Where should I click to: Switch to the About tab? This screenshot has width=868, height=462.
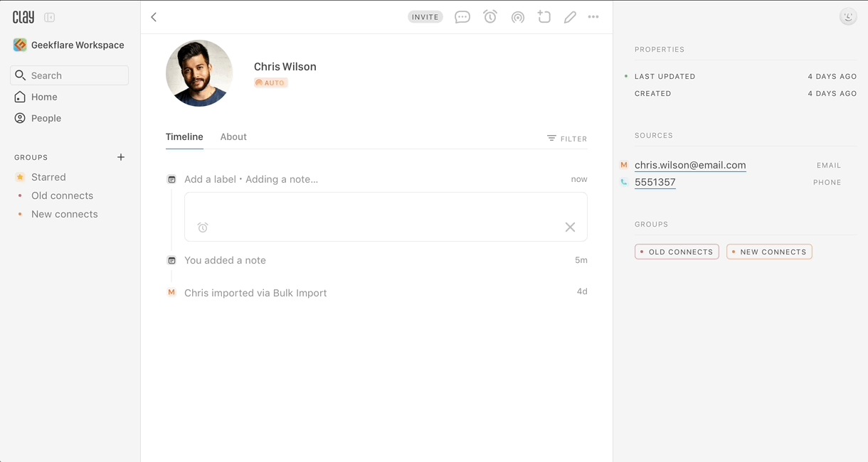(x=233, y=137)
